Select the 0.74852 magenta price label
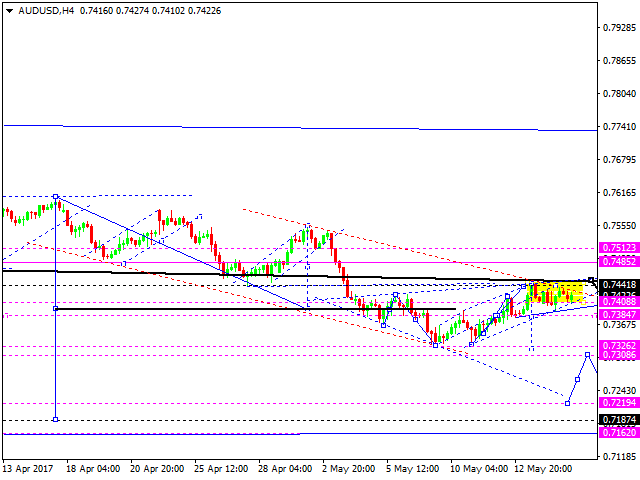This screenshot has width=640, height=480. pyautogui.click(x=619, y=262)
